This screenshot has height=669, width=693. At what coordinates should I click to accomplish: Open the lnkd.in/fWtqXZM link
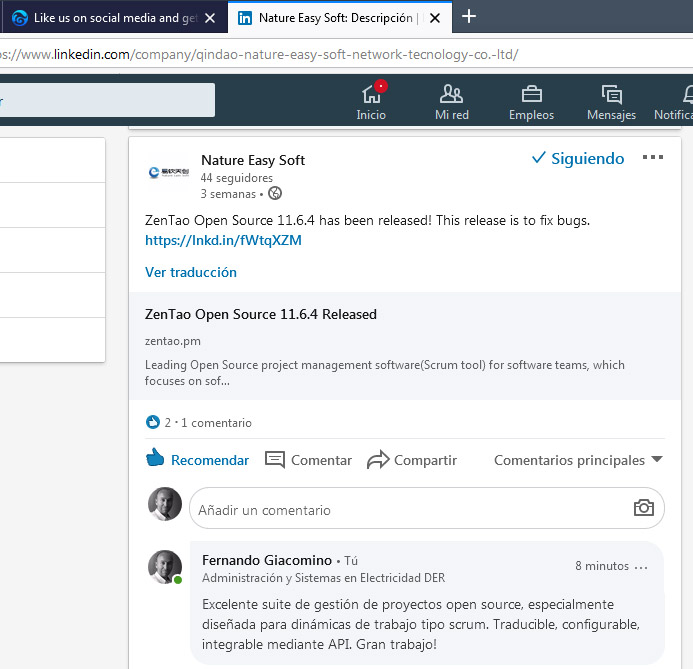pyautogui.click(x=223, y=240)
